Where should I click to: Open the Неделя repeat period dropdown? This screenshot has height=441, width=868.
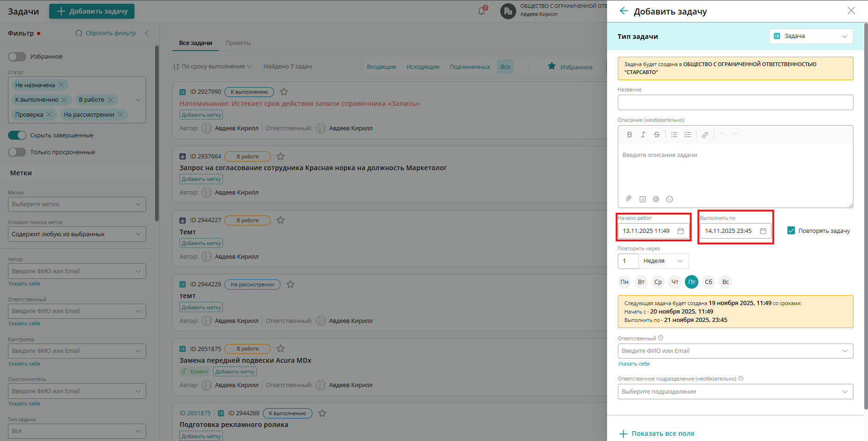tap(664, 261)
